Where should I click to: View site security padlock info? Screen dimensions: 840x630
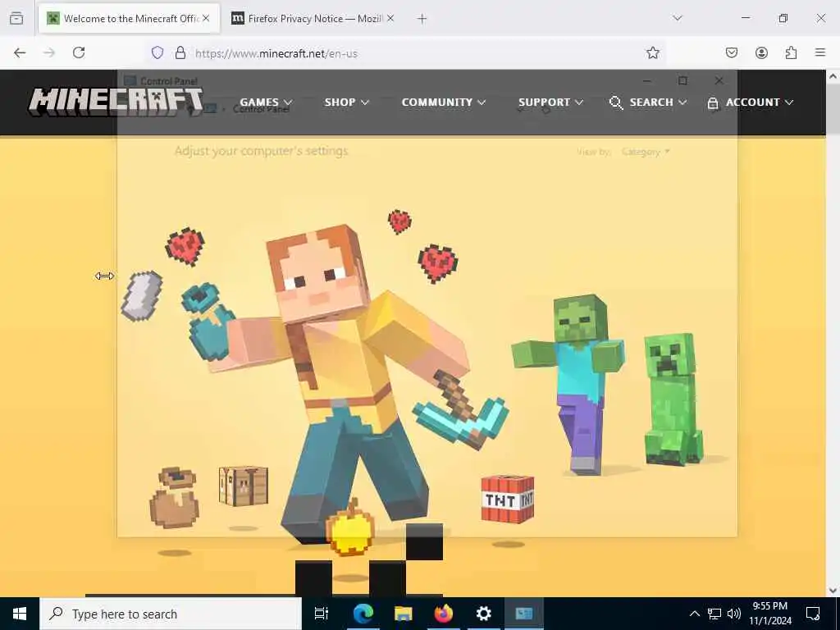[180, 52]
